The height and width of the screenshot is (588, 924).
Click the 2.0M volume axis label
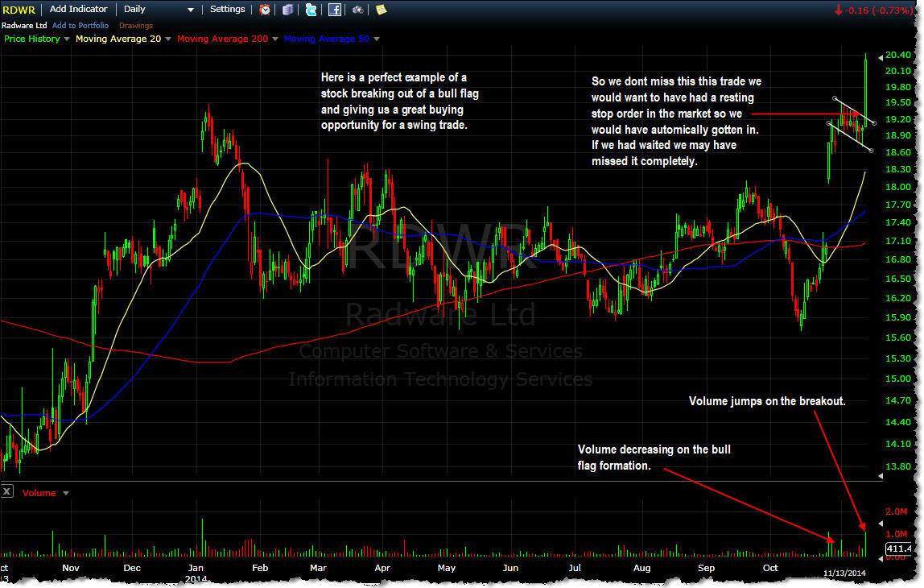tap(897, 511)
